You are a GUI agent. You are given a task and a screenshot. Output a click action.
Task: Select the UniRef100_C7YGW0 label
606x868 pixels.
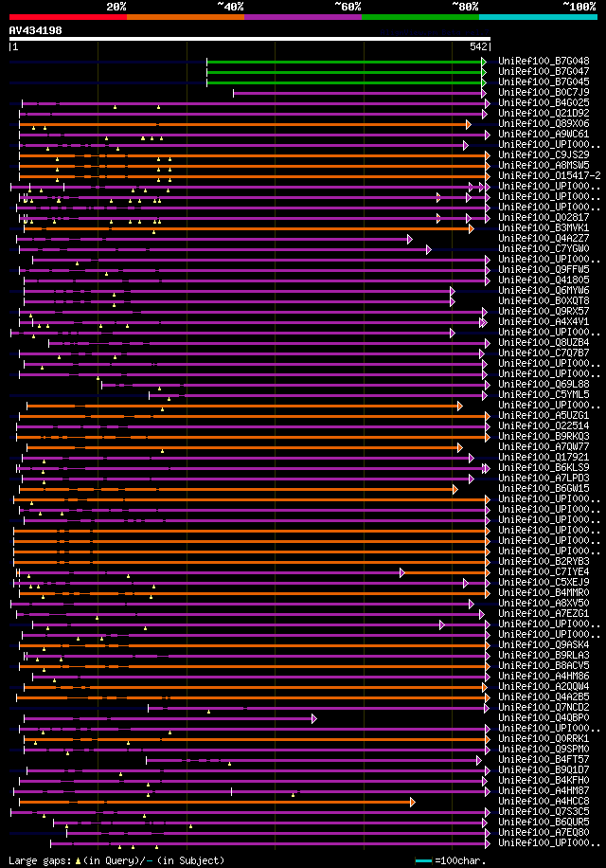[x=544, y=248]
